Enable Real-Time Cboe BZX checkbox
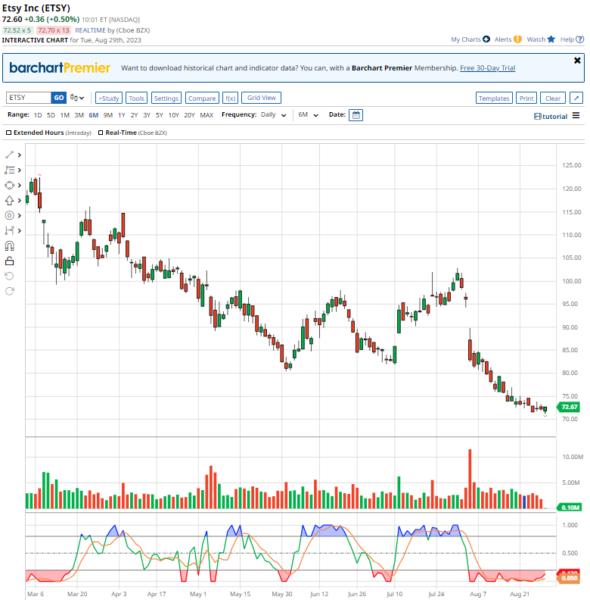 [100, 132]
